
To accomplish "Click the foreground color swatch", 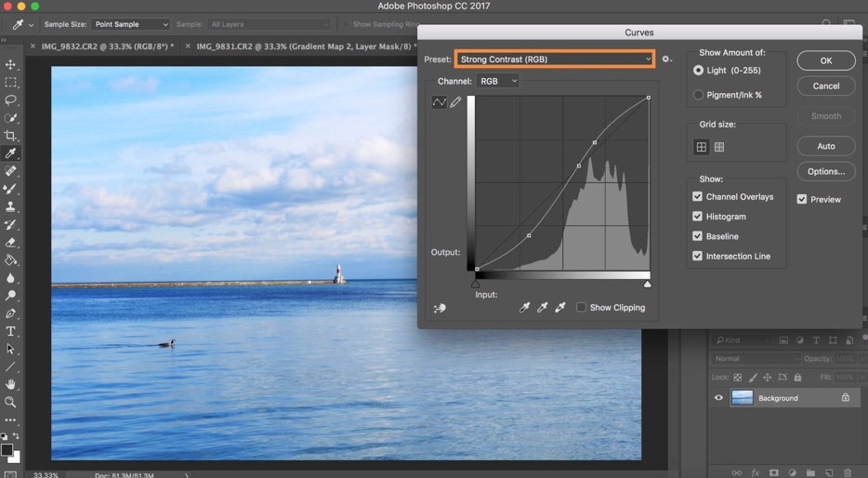I will coord(7,449).
